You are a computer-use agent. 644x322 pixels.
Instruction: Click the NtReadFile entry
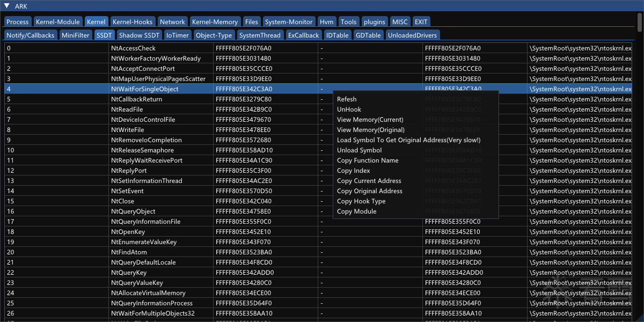(127, 109)
